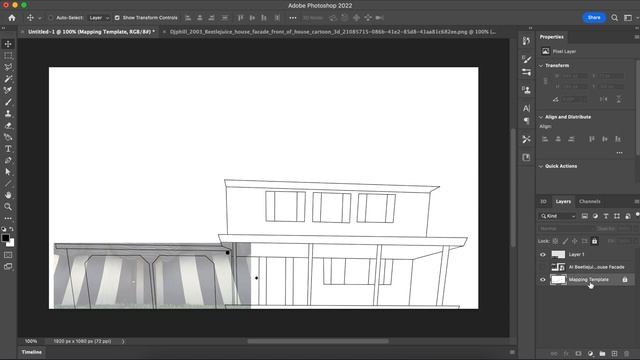Click the Create new layer icon
The height and width of the screenshot is (360, 640).
pos(614,353)
